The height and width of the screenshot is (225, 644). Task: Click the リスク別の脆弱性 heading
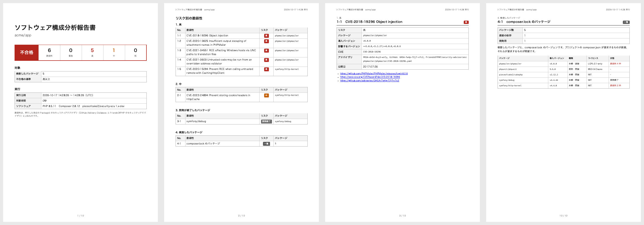point(189,18)
